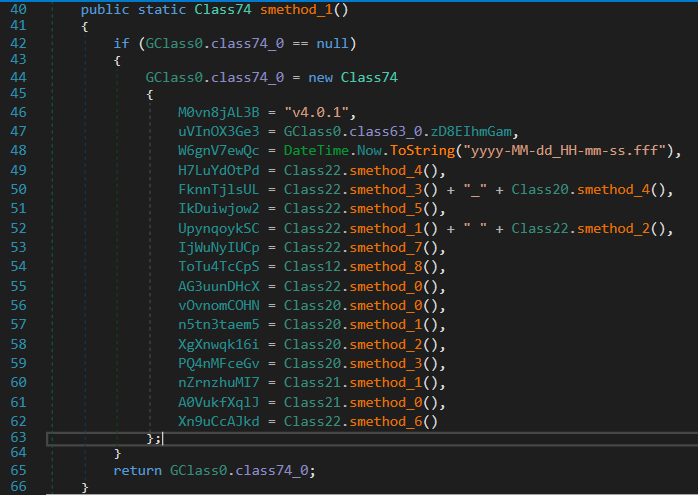Click the smethod_8 method call
This screenshot has height=495, width=698.
click(x=386, y=267)
